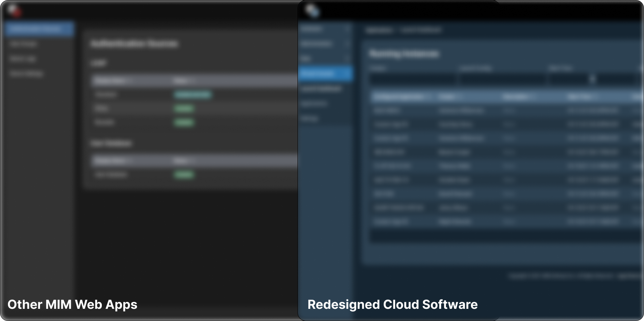Sort the first Authentication Sources table by its first column
644x321 pixels.
coord(111,81)
